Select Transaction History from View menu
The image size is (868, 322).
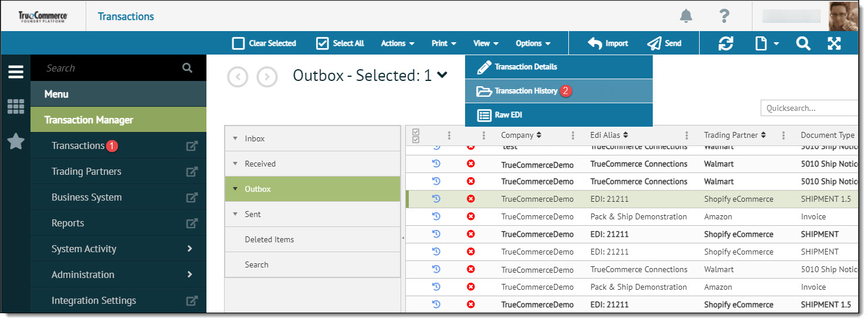pyautogui.click(x=525, y=91)
